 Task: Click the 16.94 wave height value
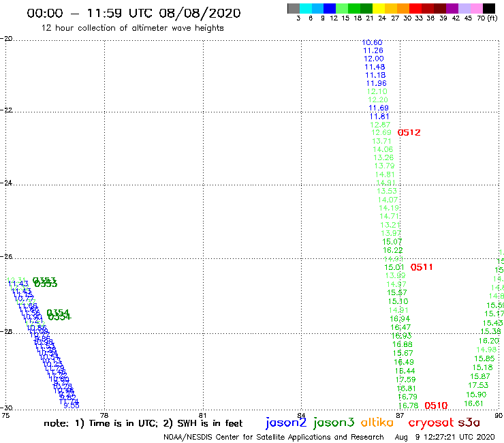pos(400,319)
